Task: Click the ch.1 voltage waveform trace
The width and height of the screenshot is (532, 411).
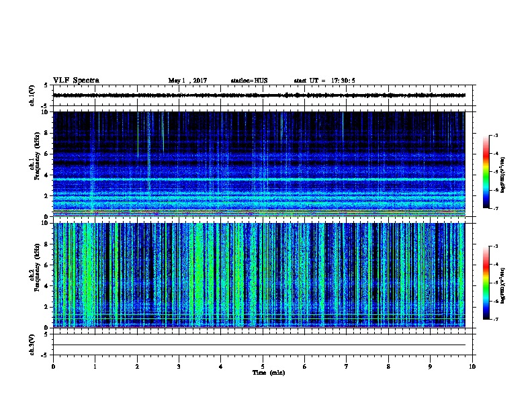Action: point(259,95)
